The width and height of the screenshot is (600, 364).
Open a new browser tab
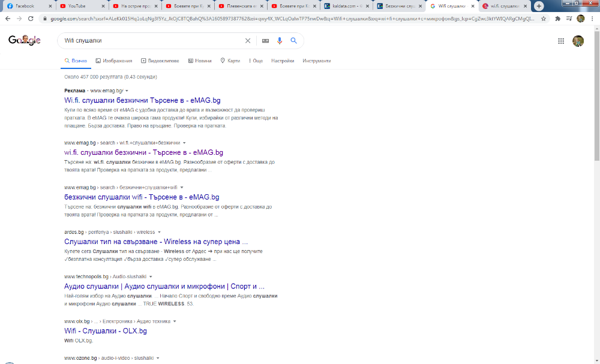click(x=539, y=6)
